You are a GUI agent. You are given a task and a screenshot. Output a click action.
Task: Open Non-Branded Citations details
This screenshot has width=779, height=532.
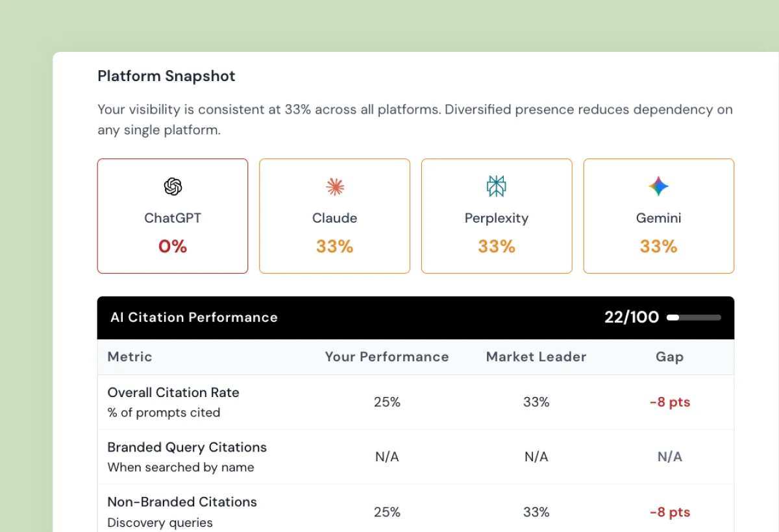point(182,502)
